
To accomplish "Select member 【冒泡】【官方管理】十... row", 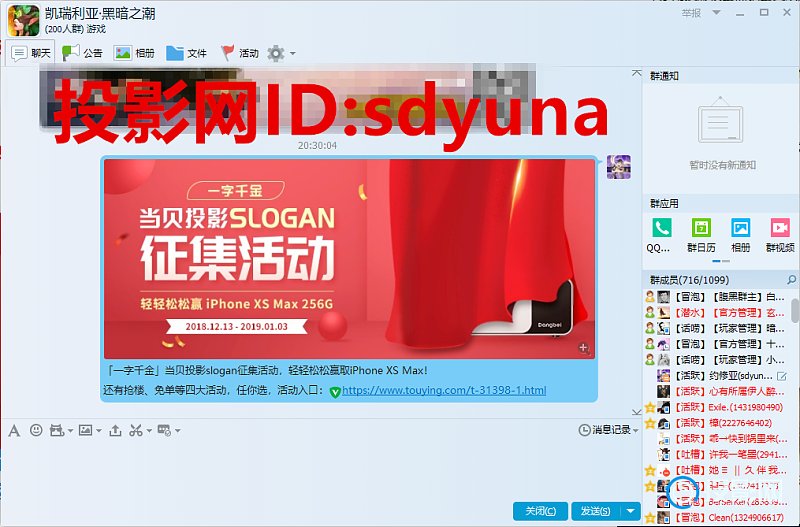I will (x=716, y=344).
